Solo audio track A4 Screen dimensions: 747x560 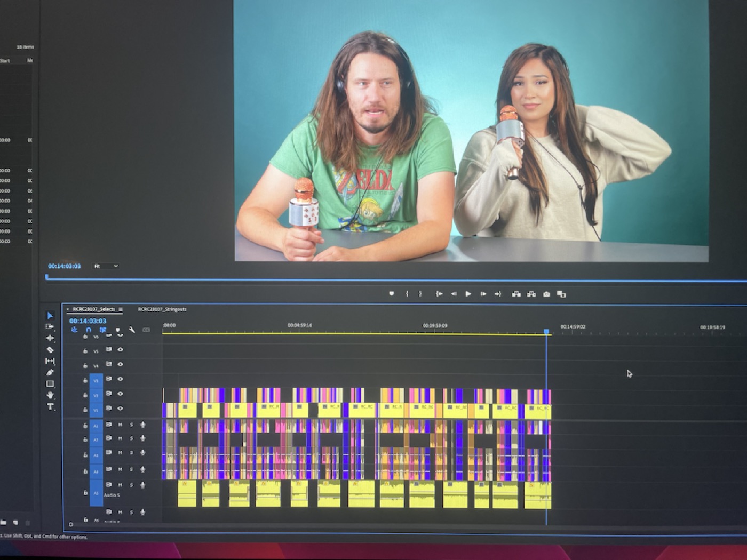(131, 469)
